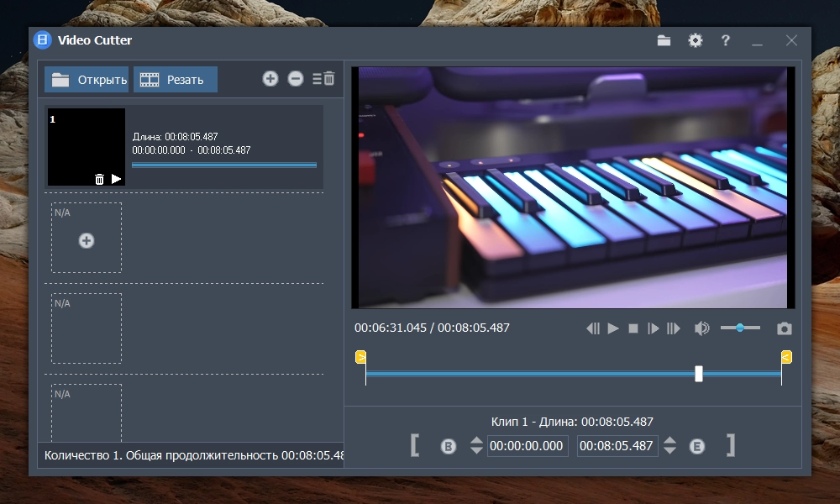
Task: Take a snapshot with the camera icon
Action: point(785,328)
